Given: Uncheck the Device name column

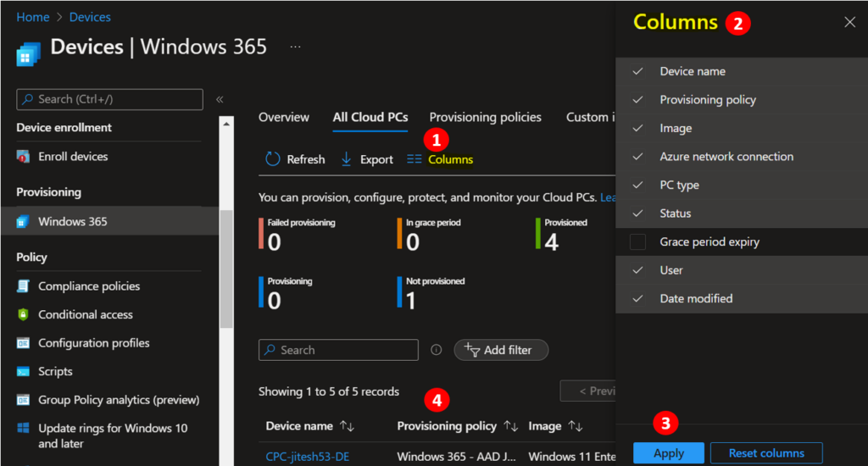Looking at the screenshot, I should 637,71.
